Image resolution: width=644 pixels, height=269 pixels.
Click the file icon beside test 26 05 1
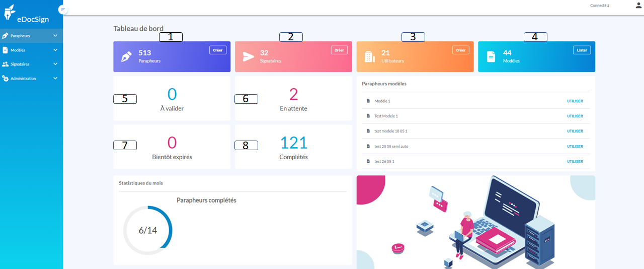(x=368, y=161)
